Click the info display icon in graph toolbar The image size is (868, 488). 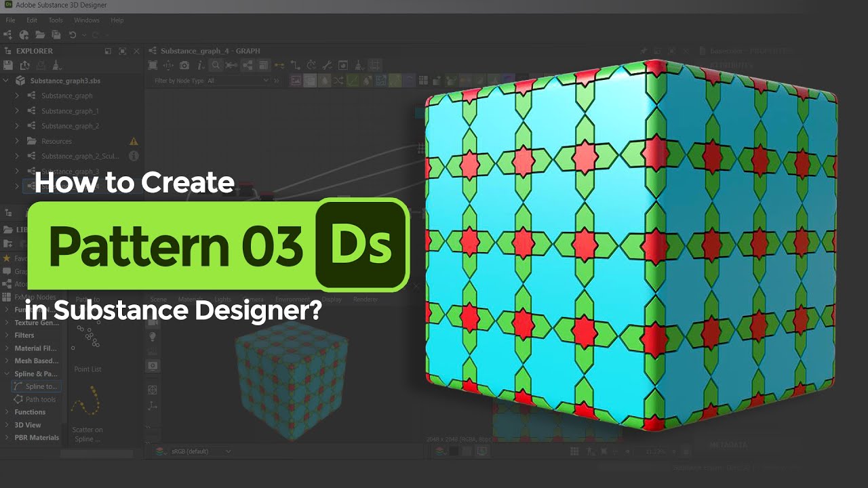coord(201,65)
